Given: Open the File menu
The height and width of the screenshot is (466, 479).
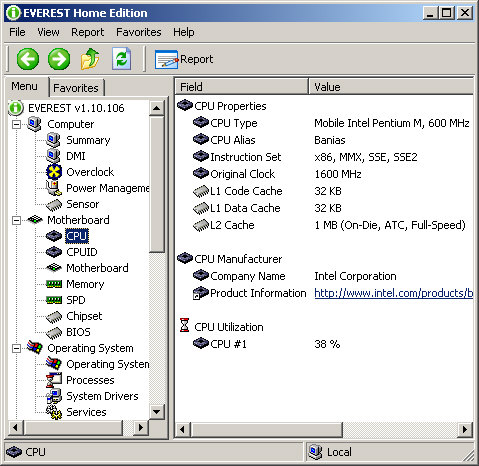Looking at the screenshot, I should click(17, 32).
